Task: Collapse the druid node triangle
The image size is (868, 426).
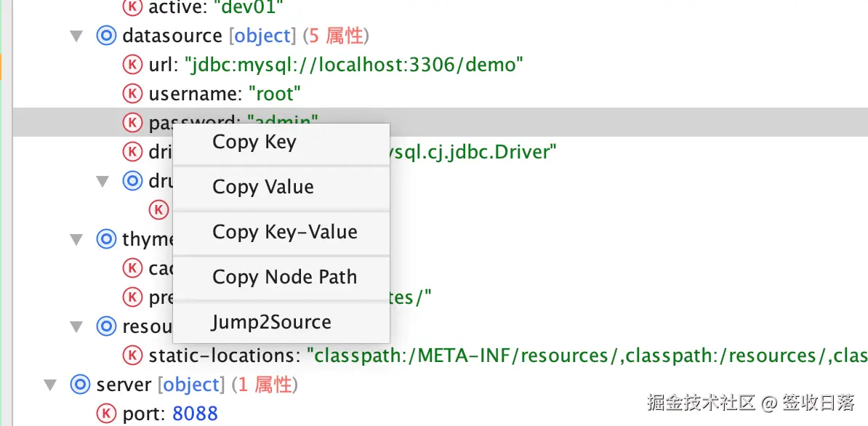Action: point(103,181)
